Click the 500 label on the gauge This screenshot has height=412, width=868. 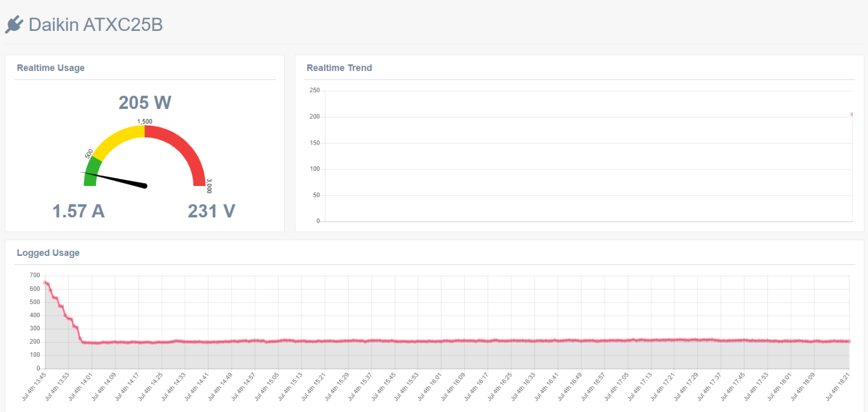89,154
